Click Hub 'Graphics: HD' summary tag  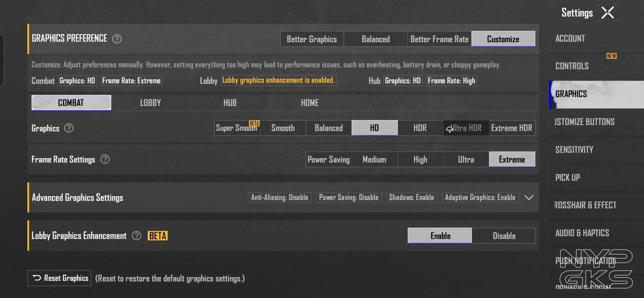403,81
